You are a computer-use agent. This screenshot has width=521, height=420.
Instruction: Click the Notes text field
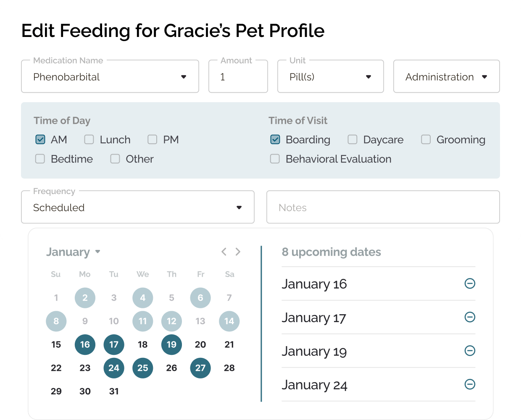coord(383,207)
